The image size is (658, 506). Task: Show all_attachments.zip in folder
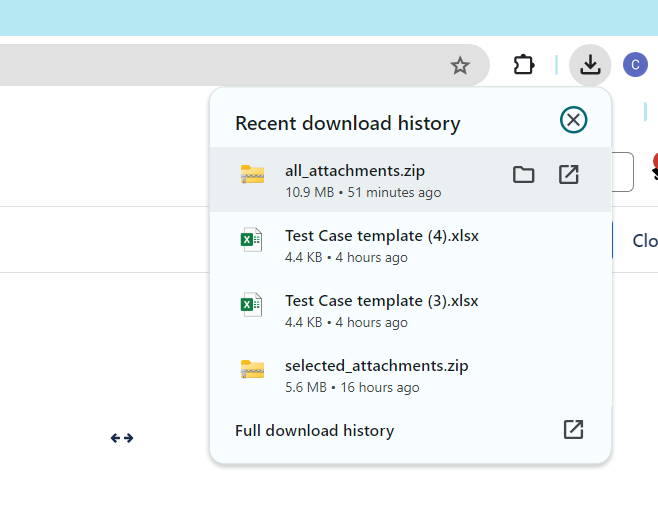523,175
